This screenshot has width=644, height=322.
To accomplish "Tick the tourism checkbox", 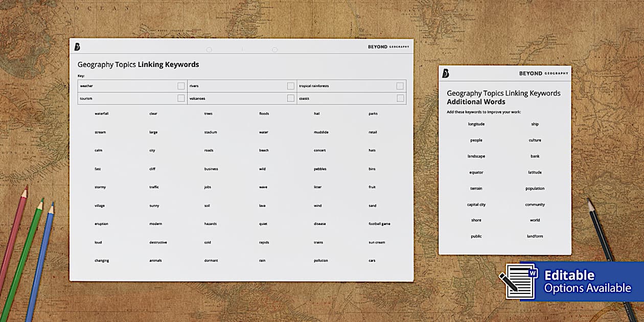I will (181, 98).
